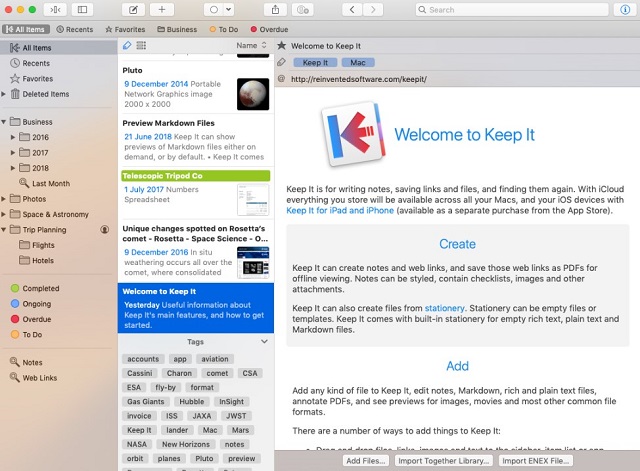The width and height of the screenshot is (640, 471).
Task: Switch to grid view icon in list header
Action: tap(141, 45)
